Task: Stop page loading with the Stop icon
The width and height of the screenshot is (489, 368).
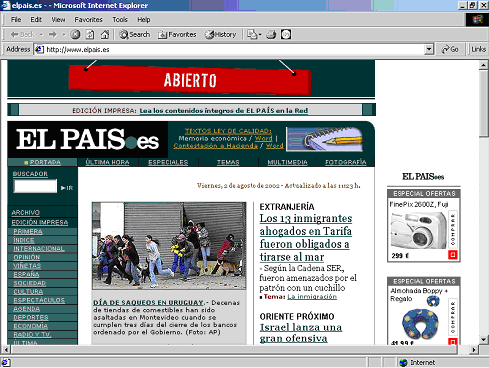Action: pyautogui.click(x=75, y=34)
